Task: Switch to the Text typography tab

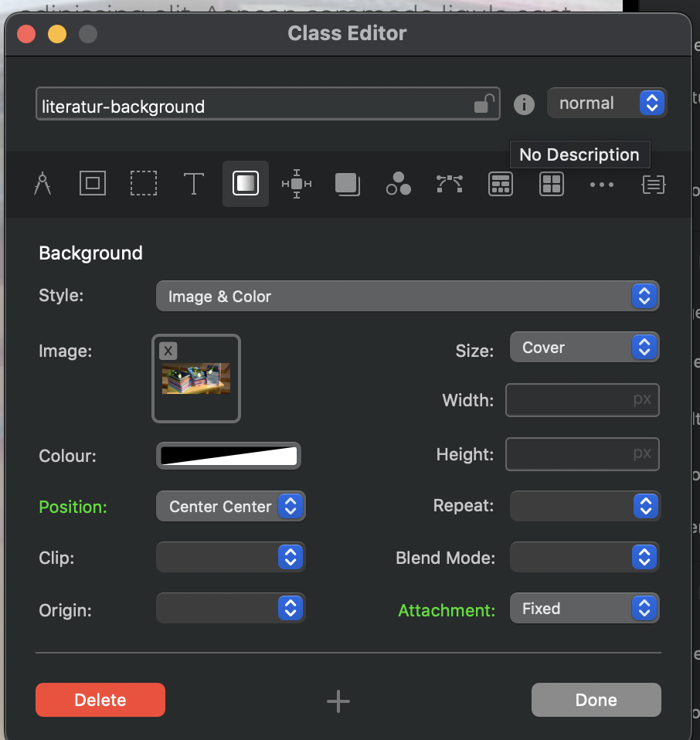Action: coord(193,184)
